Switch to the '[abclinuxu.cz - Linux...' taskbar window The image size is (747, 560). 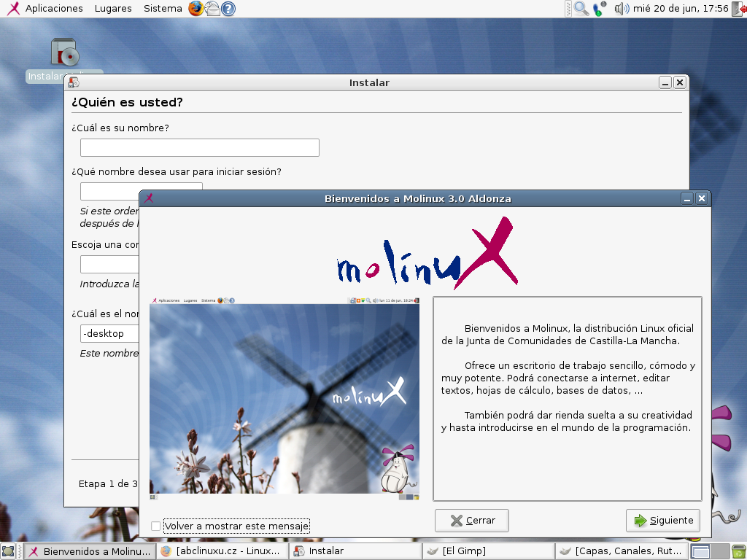point(222,551)
